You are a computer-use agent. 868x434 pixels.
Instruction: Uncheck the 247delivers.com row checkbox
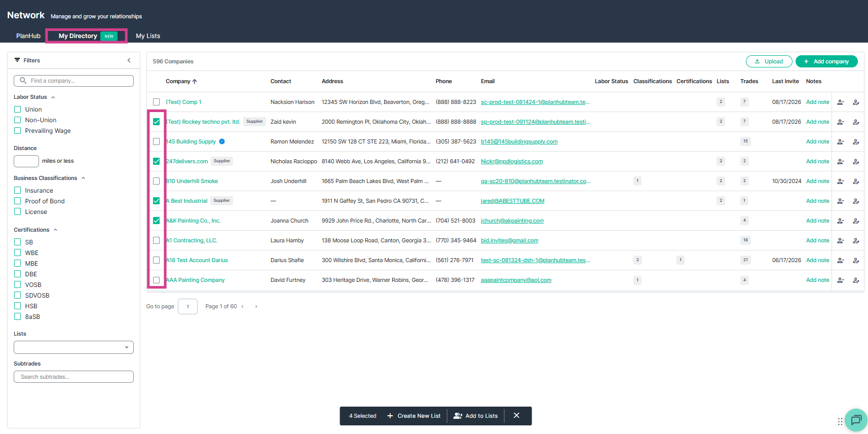point(156,161)
